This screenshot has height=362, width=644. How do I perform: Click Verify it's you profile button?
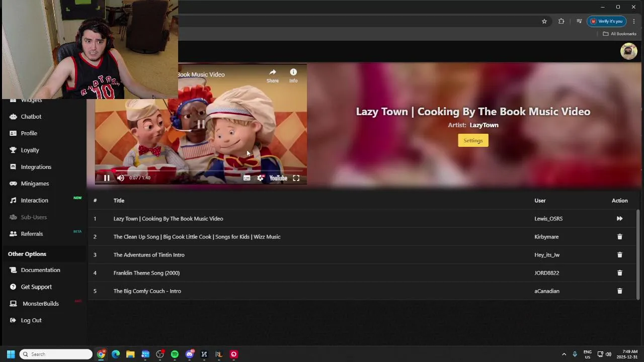click(x=607, y=21)
